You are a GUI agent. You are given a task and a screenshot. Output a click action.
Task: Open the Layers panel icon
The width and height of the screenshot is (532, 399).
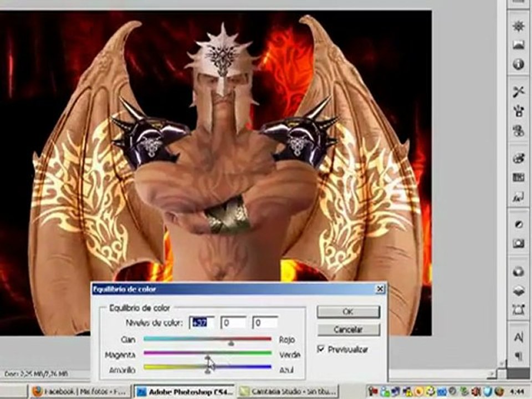[519, 290]
